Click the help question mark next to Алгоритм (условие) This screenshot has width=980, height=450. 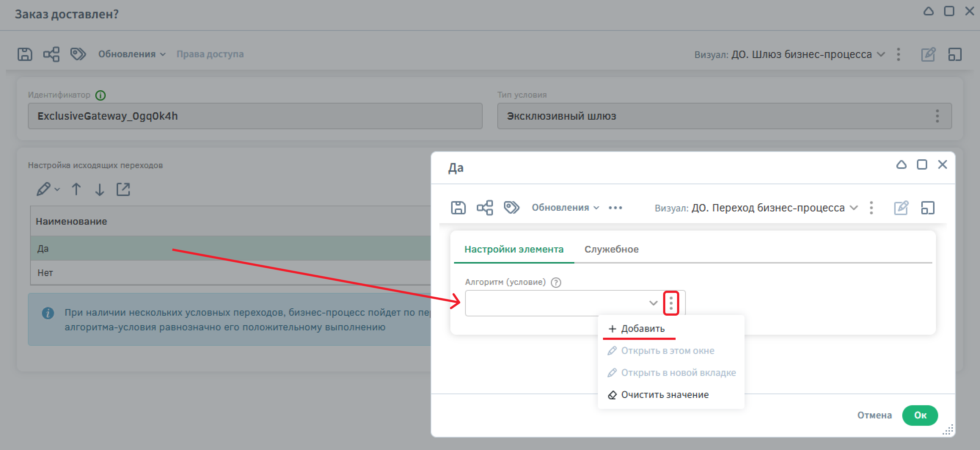pyautogui.click(x=556, y=283)
